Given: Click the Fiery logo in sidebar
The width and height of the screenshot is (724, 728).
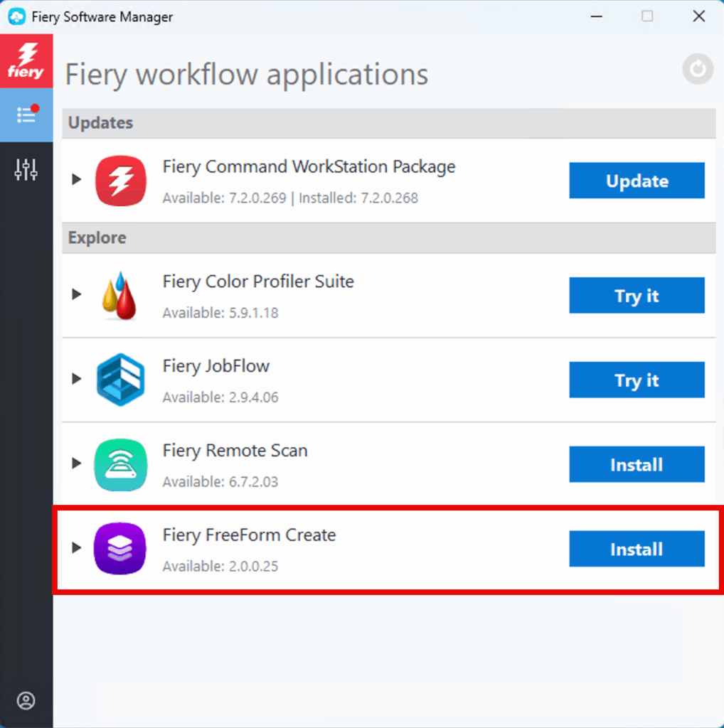Looking at the screenshot, I should click(26, 61).
